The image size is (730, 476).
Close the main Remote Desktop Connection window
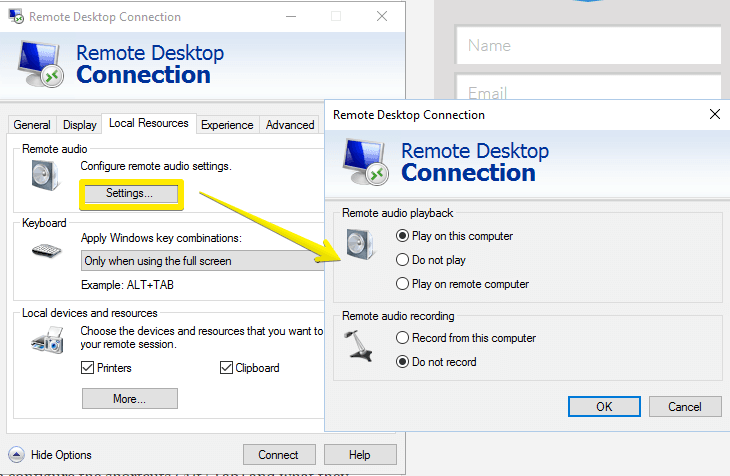(382, 16)
